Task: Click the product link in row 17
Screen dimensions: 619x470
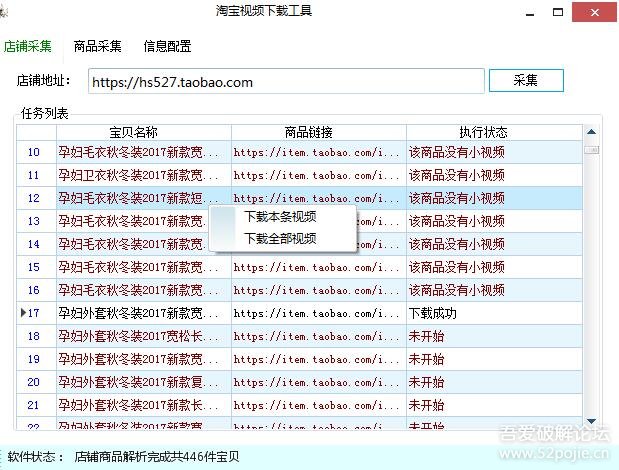Action: (x=319, y=313)
